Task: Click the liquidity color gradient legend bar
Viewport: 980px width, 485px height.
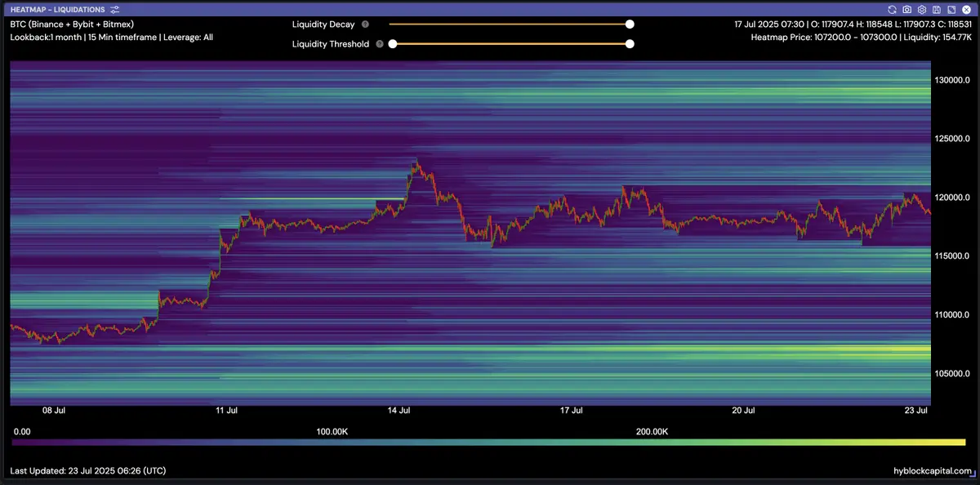Action: [489, 442]
